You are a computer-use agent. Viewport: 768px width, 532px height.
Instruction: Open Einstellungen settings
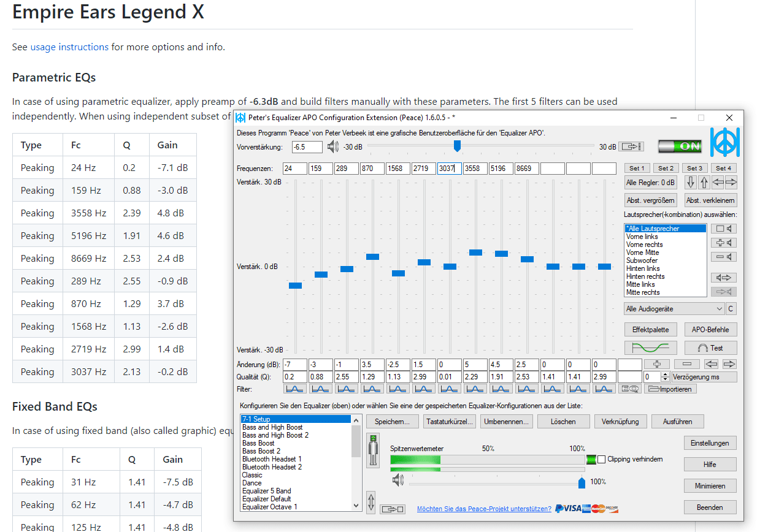(x=710, y=443)
